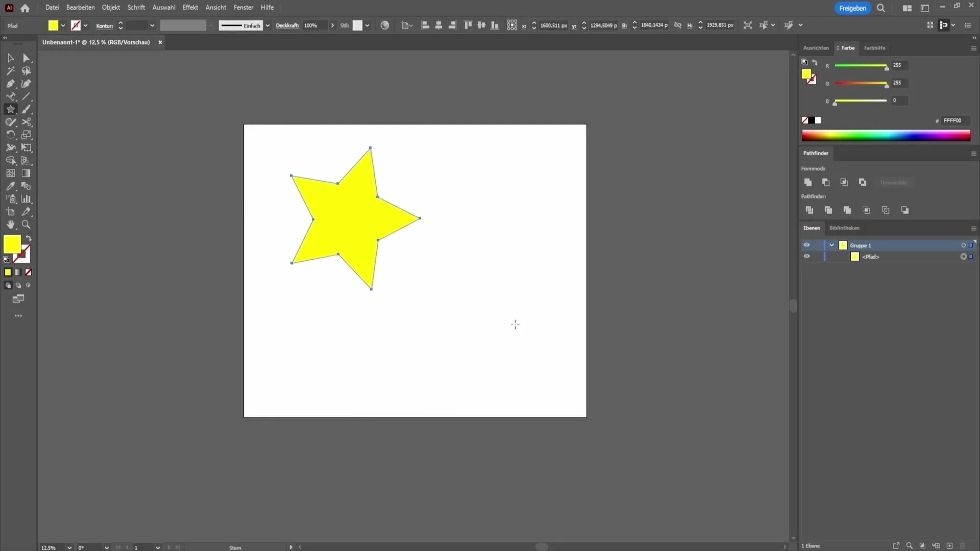Select the Scale tool
Screen dimensions: 980x551
tap(27, 135)
